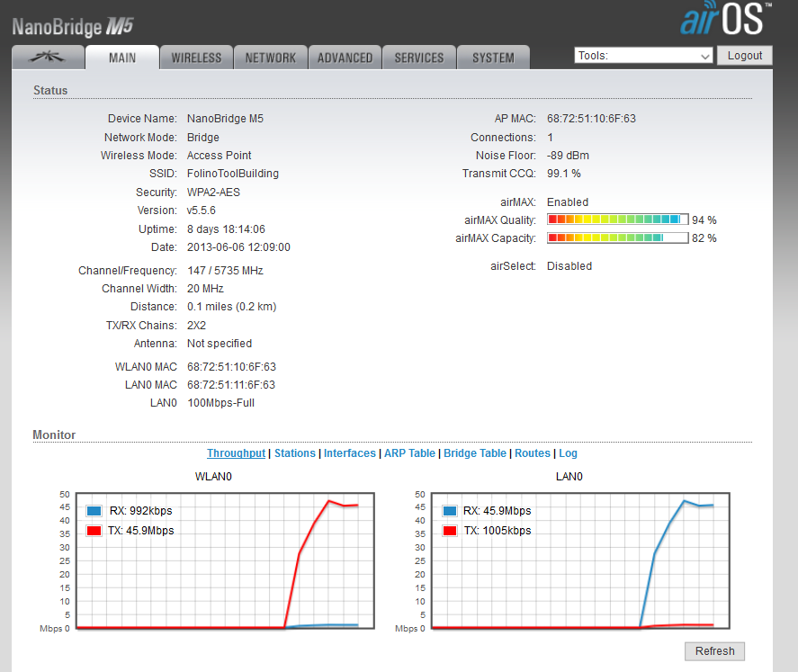Click the blue RX legend square in WLAN0 graph
Image resolution: width=798 pixels, height=672 pixels.
pyautogui.click(x=94, y=511)
